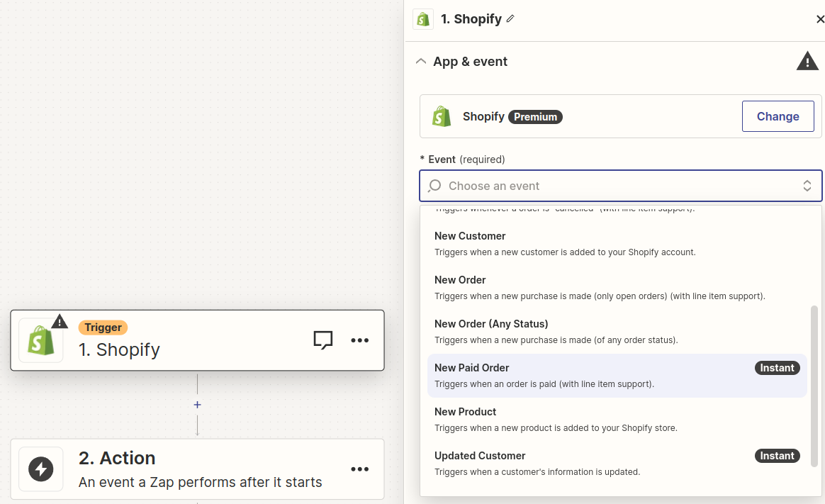The height and width of the screenshot is (504, 825).
Task: Click Shopify icon on the trigger step
Action: point(41,340)
